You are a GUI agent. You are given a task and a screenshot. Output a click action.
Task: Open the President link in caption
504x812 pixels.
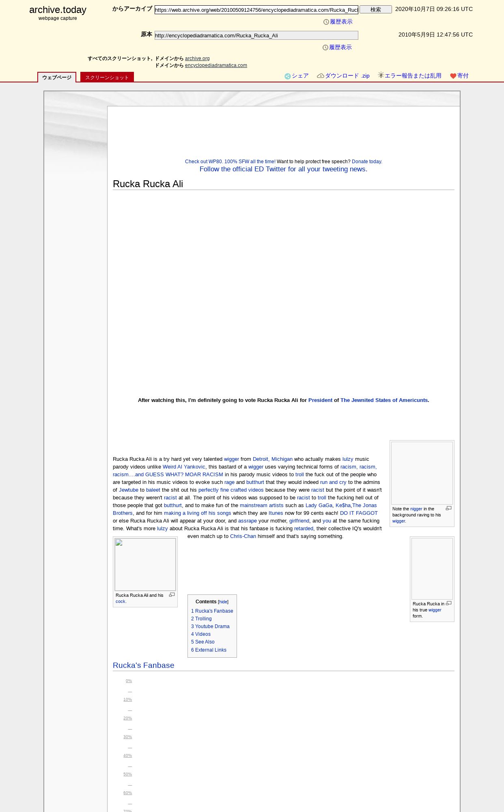pyautogui.click(x=320, y=400)
